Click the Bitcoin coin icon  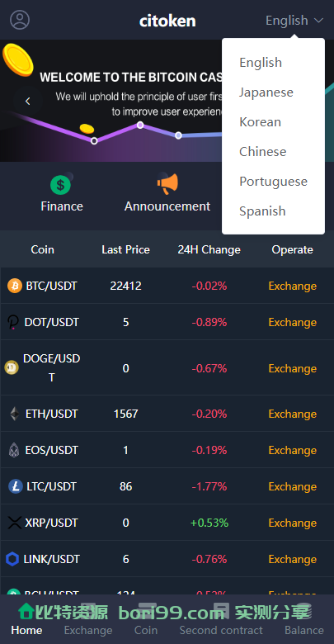[15, 286]
